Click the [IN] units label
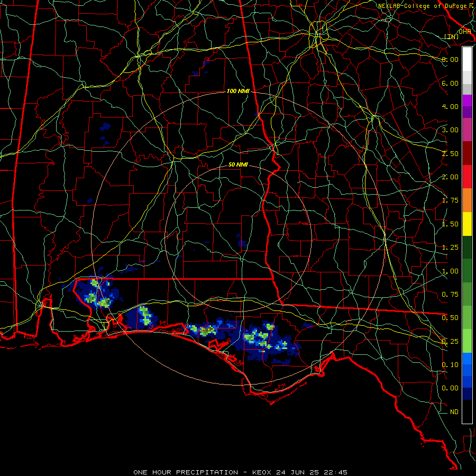 (452, 36)
